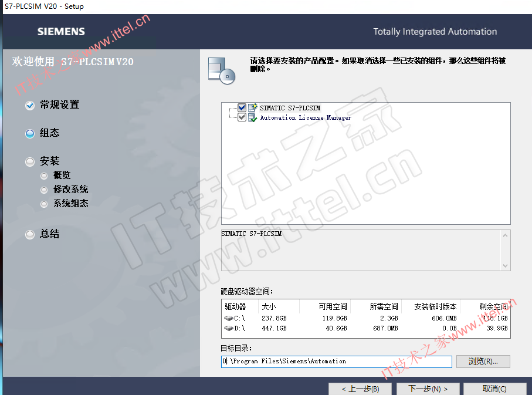
Task: Click the C:\ drive icon
Action: [229, 318]
